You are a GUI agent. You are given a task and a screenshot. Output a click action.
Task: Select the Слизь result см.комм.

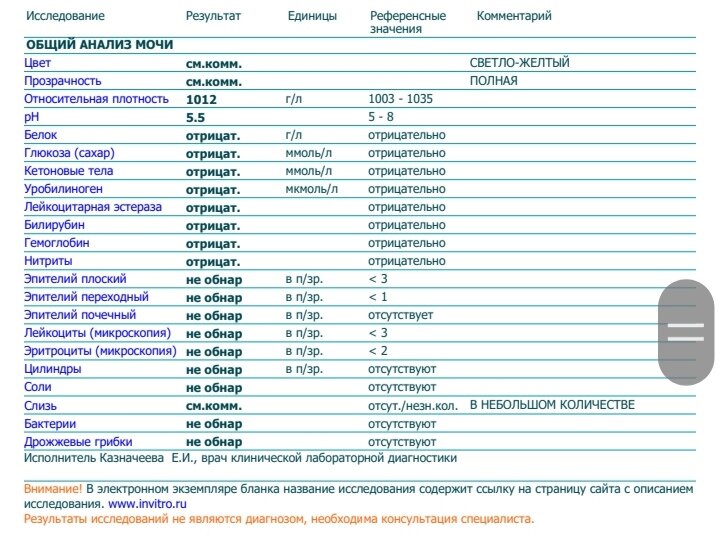click(214, 406)
